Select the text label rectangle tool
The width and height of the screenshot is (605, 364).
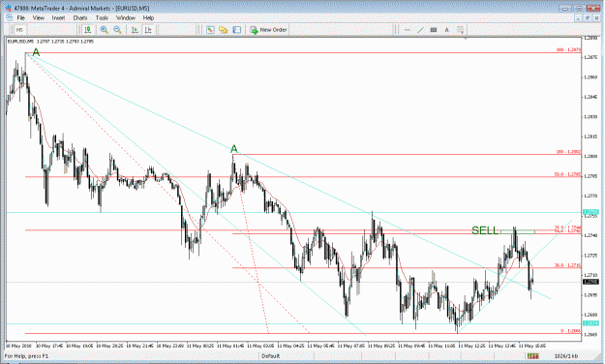[x=434, y=30]
